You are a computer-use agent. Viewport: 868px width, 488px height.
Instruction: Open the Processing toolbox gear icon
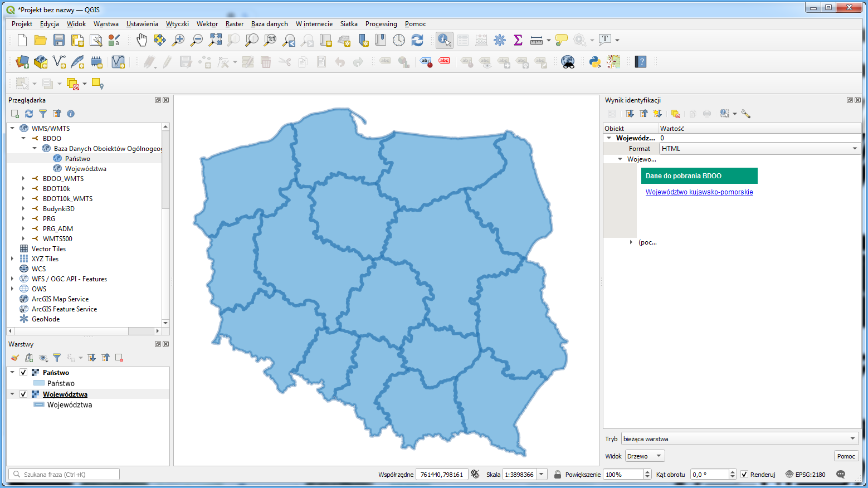[500, 40]
